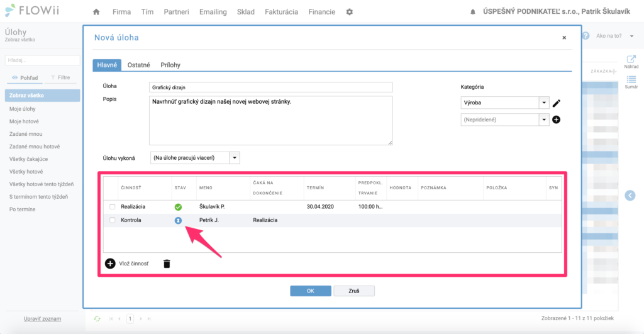Click the plus icon for Vlož činnosť
The width and height of the screenshot is (644, 334).
(110, 264)
